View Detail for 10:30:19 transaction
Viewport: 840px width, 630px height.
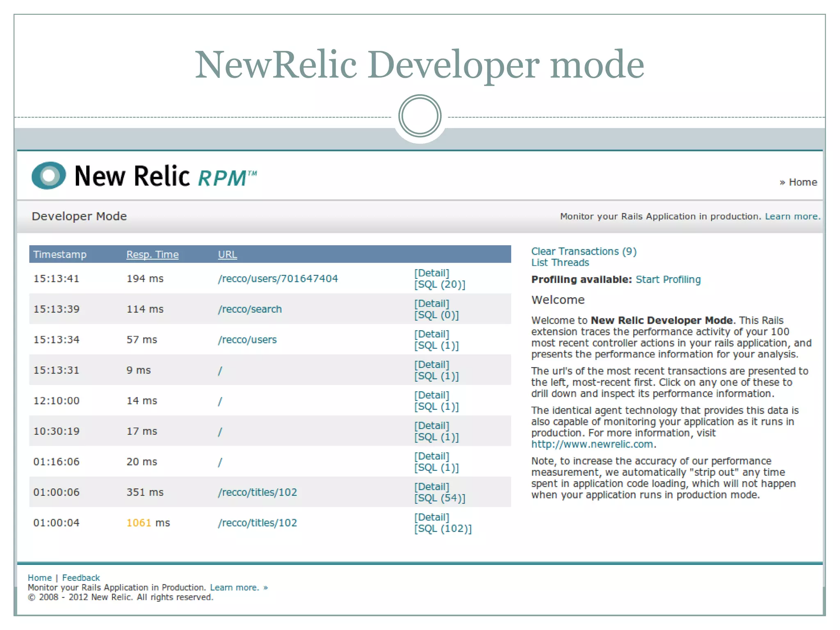(431, 425)
